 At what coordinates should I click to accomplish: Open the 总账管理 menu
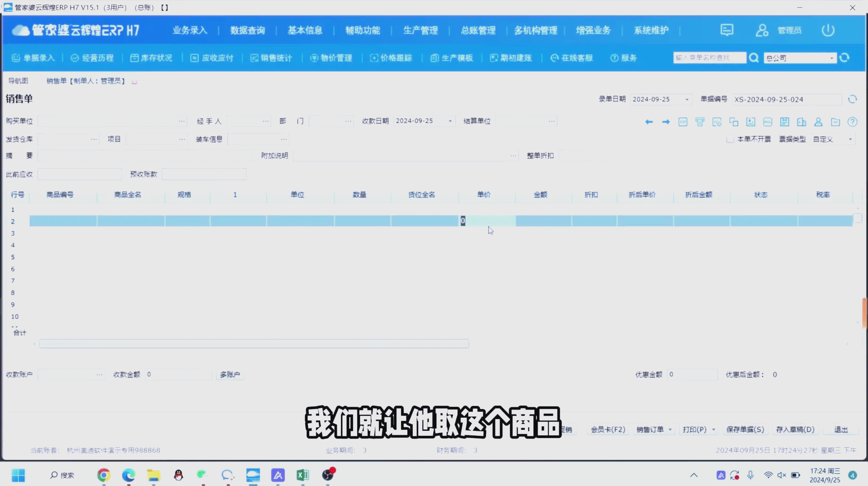coord(478,30)
